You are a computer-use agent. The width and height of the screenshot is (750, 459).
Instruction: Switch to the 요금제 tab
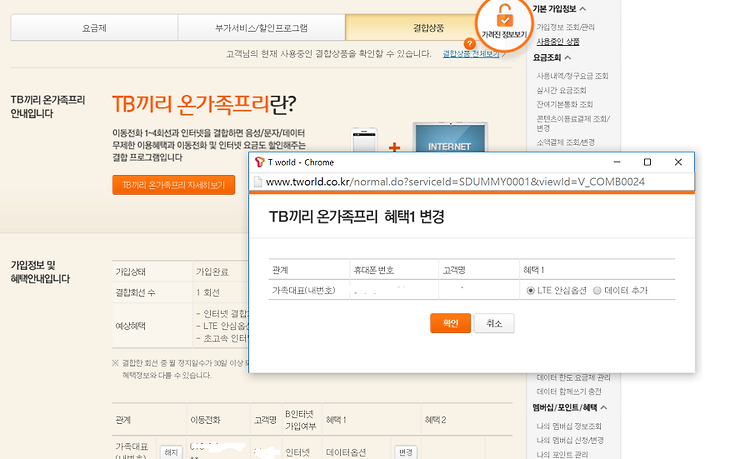point(94,28)
